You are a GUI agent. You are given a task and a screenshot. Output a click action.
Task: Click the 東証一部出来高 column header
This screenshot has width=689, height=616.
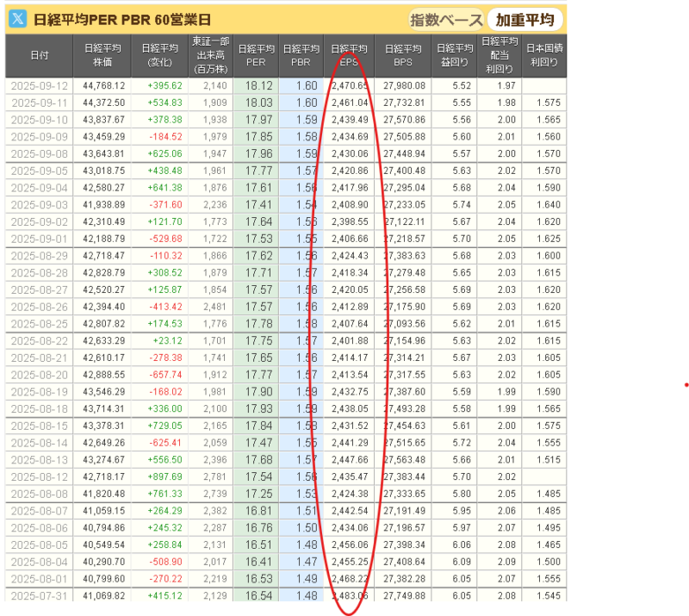click(x=211, y=56)
